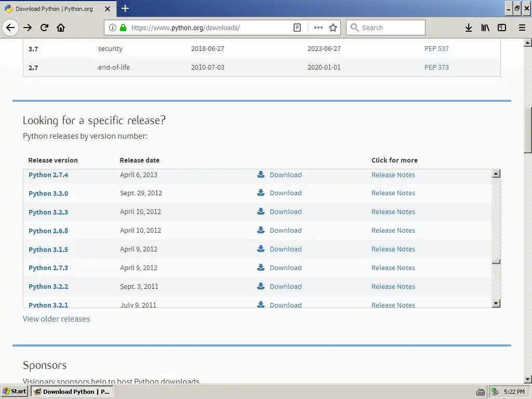The height and width of the screenshot is (399, 532).
Task: Open Python 3.3.0 release page
Action: point(48,193)
